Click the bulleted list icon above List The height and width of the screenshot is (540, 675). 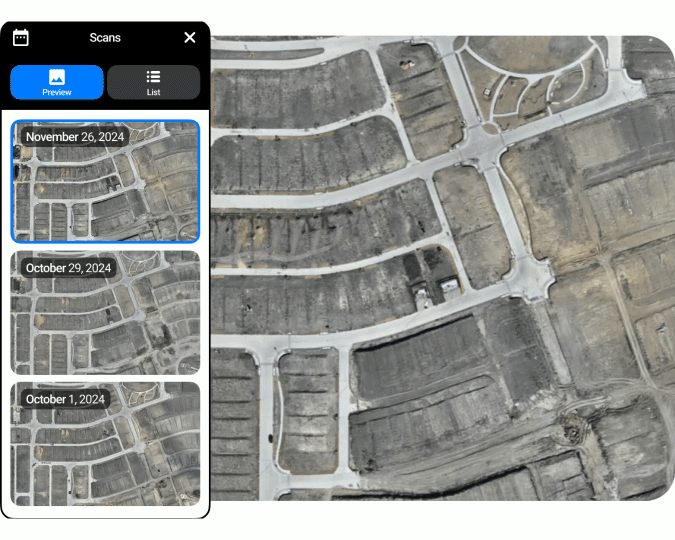point(153,76)
